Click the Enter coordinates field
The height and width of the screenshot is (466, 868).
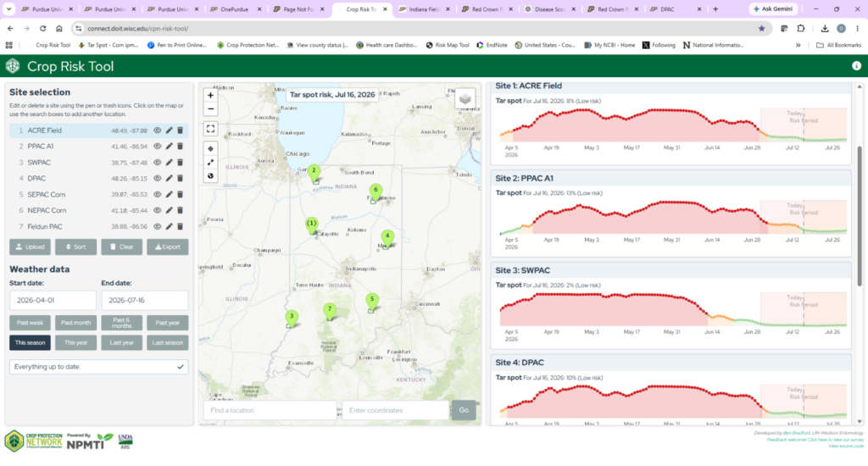pos(395,410)
